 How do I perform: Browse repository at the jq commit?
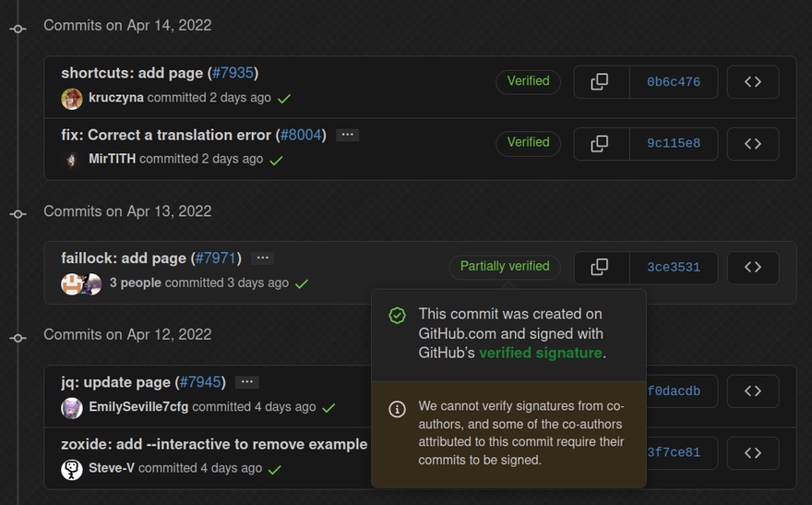pyautogui.click(x=753, y=391)
